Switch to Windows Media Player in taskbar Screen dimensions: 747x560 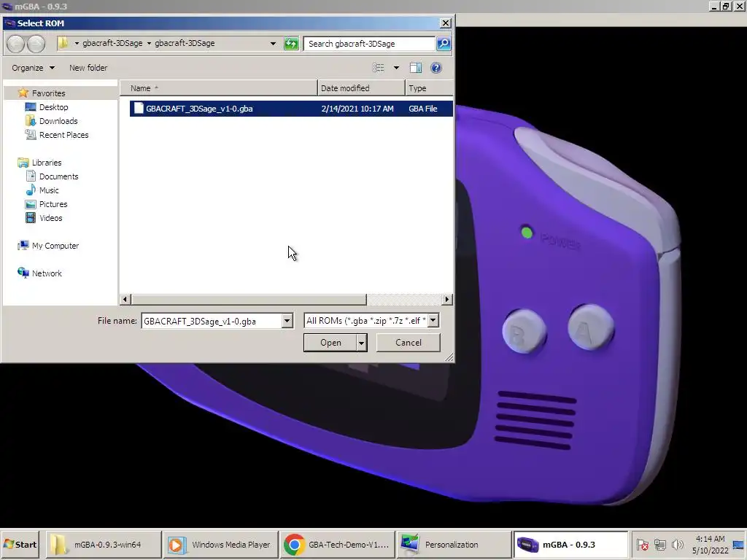(x=220, y=544)
